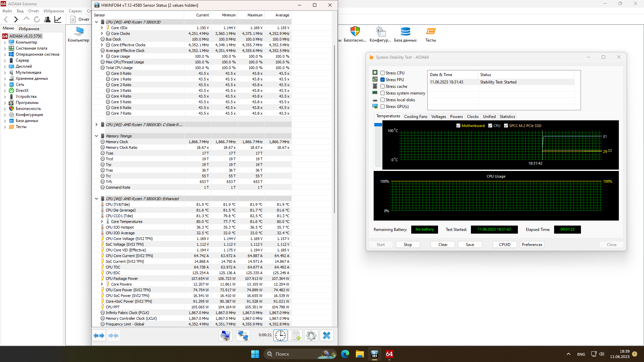The height and width of the screenshot is (362, 644).
Task: Uncheck the Stress FPU checkbox
Action: click(x=382, y=79)
